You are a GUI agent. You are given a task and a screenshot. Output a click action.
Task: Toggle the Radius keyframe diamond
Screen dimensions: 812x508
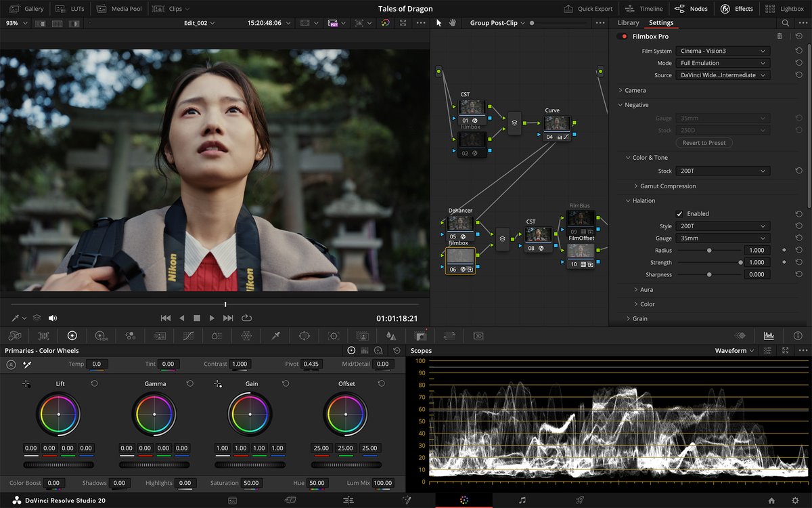(x=784, y=250)
